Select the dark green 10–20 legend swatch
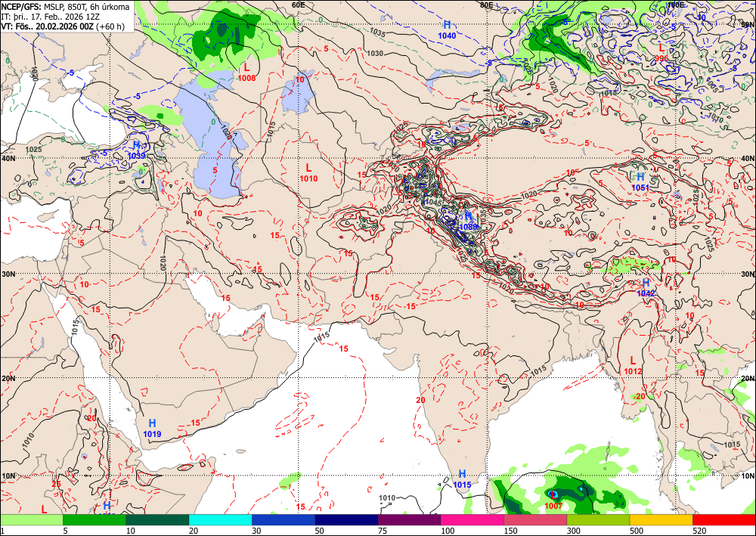Screen dimensions: 756x536 [x=158, y=519]
